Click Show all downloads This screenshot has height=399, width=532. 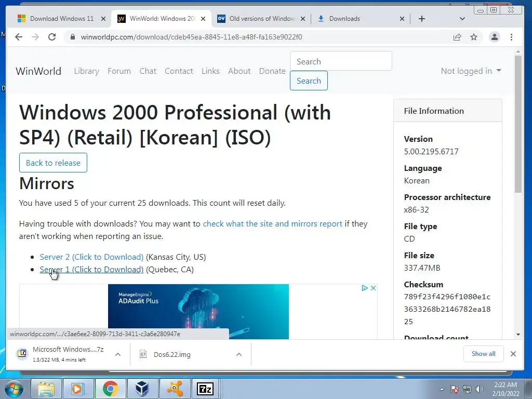[484, 354]
